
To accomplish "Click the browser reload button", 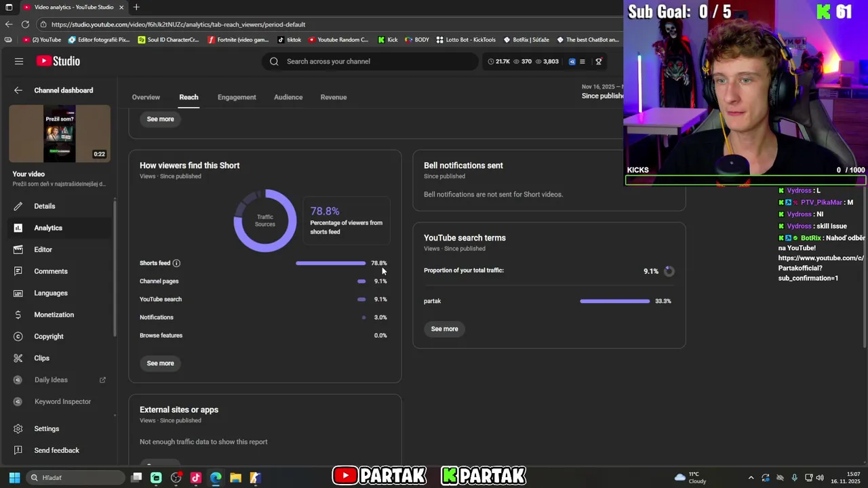I will tap(25, 24).
